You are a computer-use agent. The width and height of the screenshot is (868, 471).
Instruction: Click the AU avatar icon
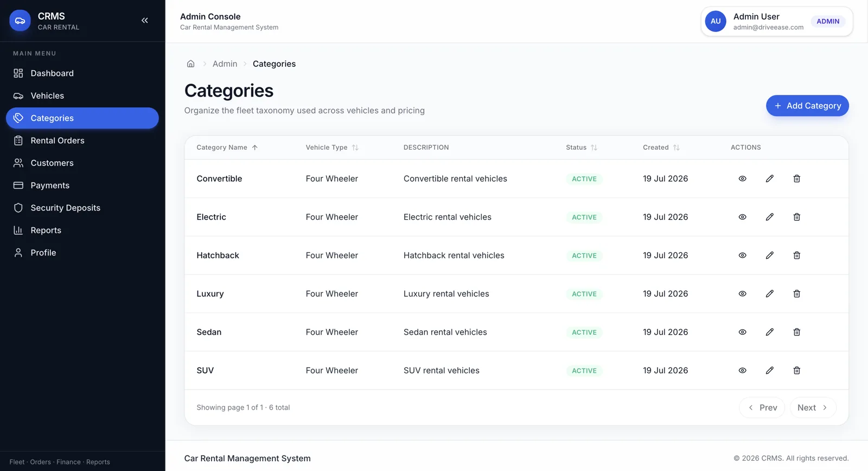tap(716, 21)
